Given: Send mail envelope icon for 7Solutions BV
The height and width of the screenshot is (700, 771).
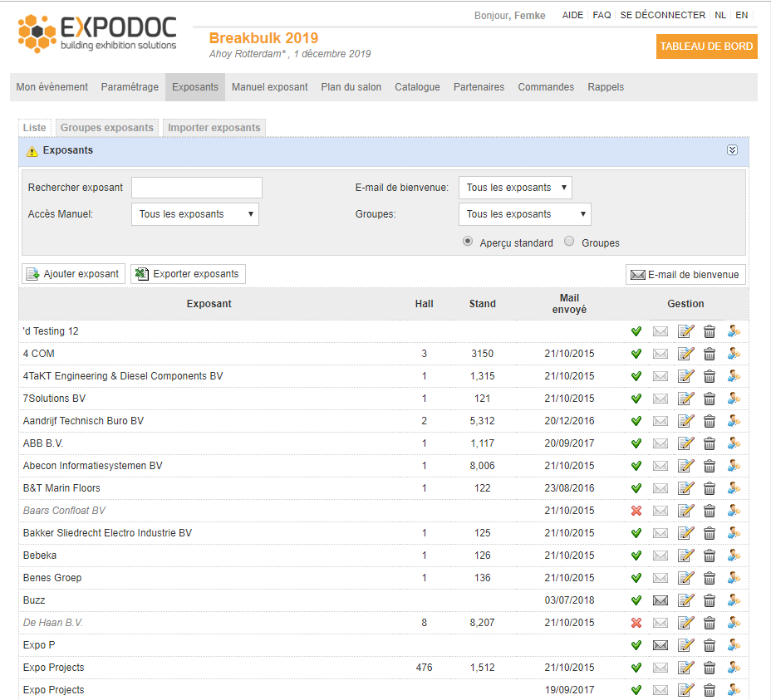Looking at the screenshot, I should [661, 399].
